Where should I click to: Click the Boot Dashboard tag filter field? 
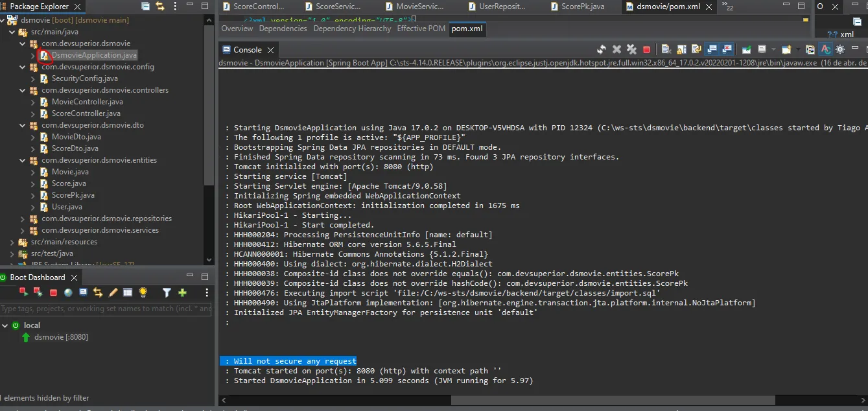106,309
